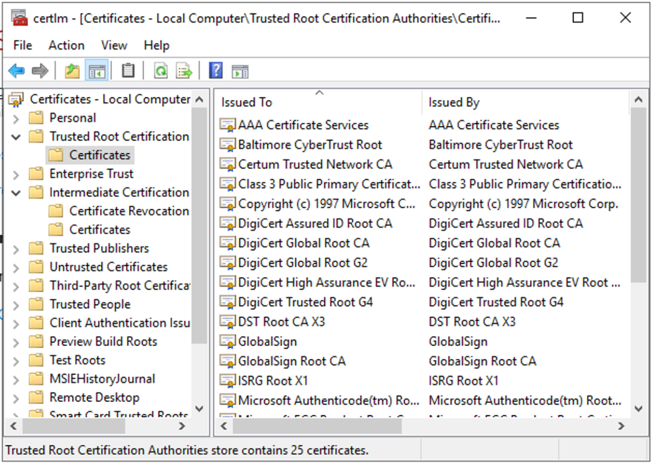This screenshot has width=654, height=466.
Task: Expand the Third-Party Root Certification node
Action: 16,286
